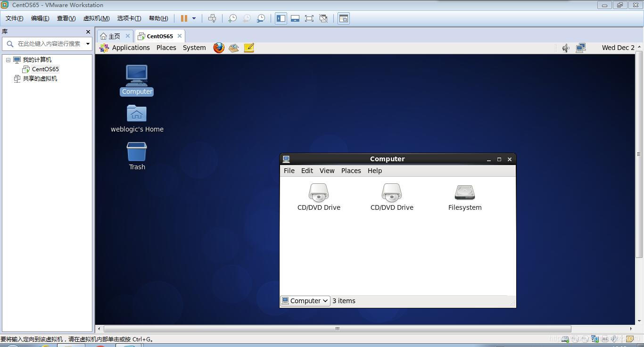The image size is (644, 347).
Task: Launch Firefox from the GNOME panel
Action: click(x=219, y=48)
